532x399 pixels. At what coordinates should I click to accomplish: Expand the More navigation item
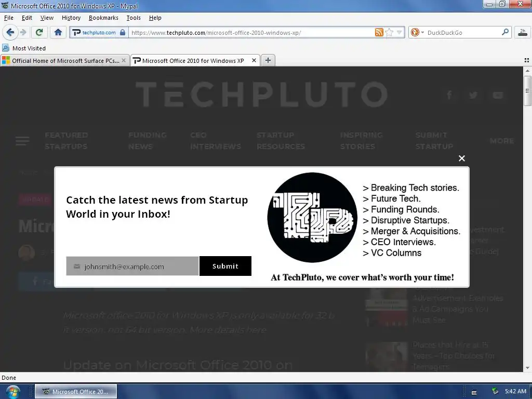pos(502,141)
